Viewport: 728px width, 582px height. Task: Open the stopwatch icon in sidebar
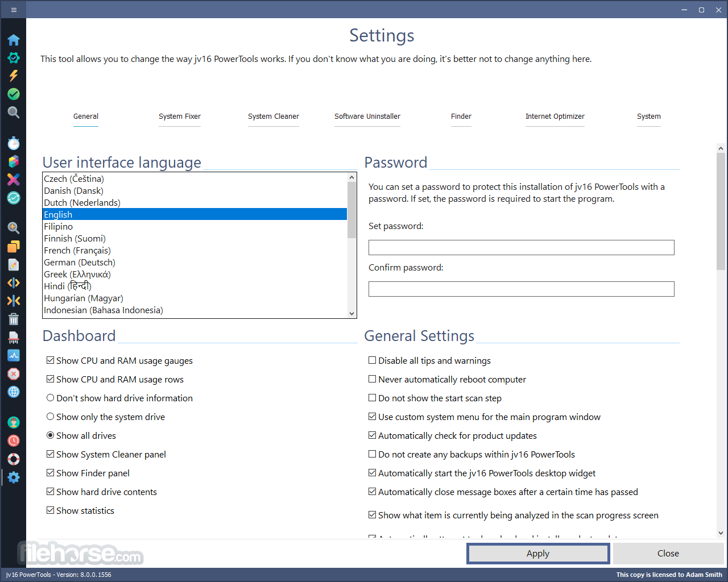14,143
